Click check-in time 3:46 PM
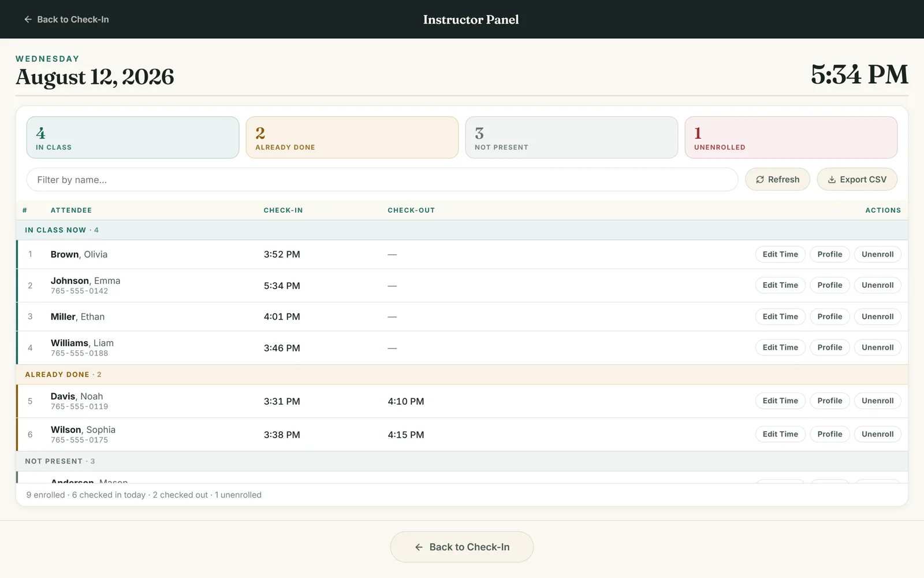This screenshot has height=578, width=924. tap(282, 348)
